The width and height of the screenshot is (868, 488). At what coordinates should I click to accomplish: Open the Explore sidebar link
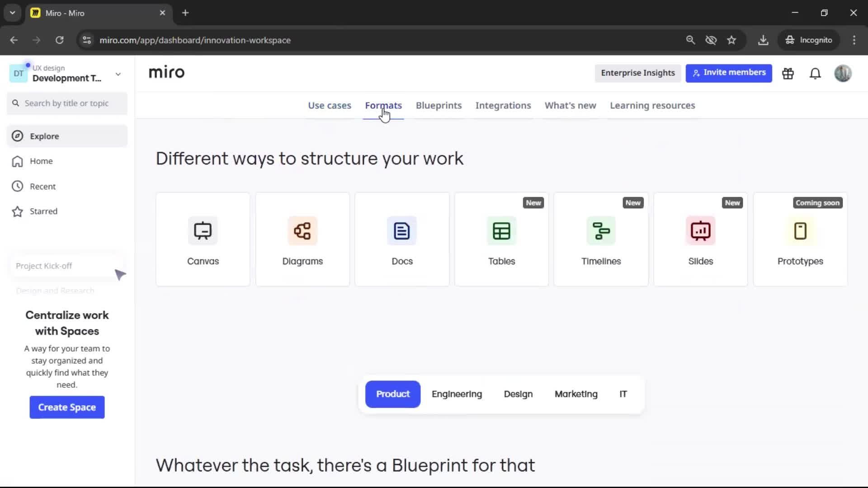tap(67, 136)
